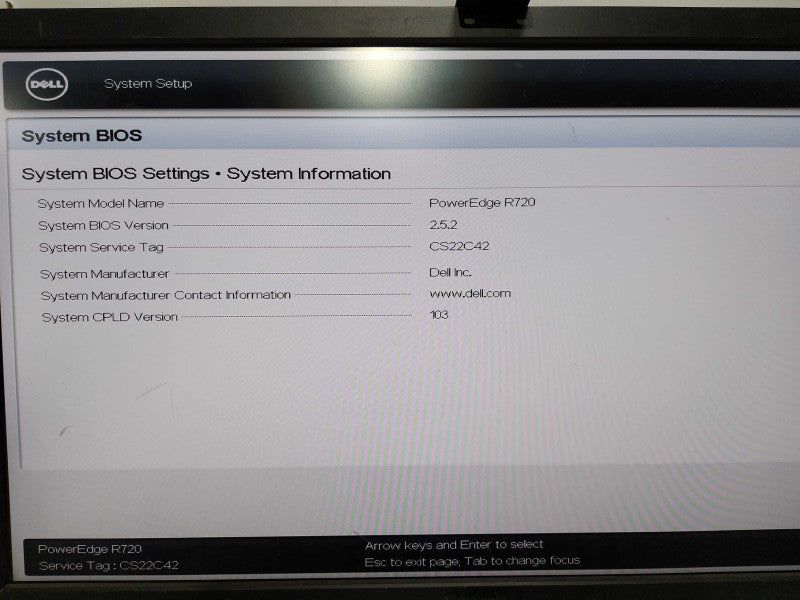
Task: Click the PowerEdge R720 model value
Action: click(482, 203)
